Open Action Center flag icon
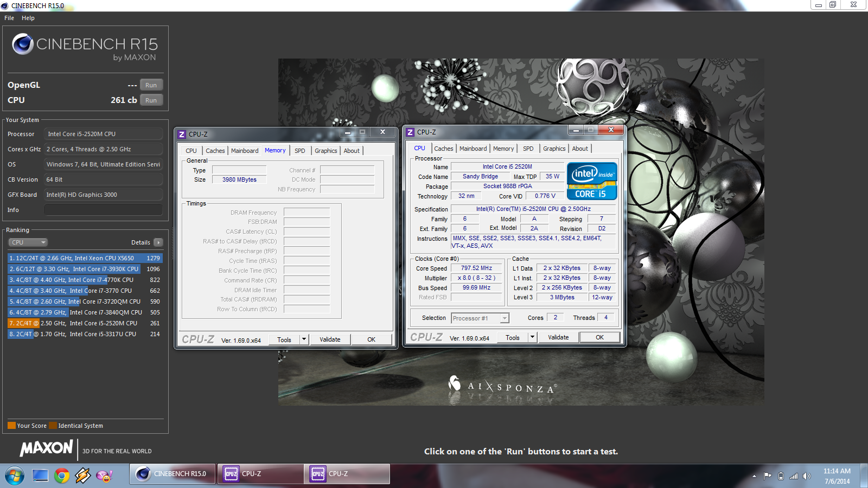868x488 pixels. pyautogui.click(x=767, y=476)
